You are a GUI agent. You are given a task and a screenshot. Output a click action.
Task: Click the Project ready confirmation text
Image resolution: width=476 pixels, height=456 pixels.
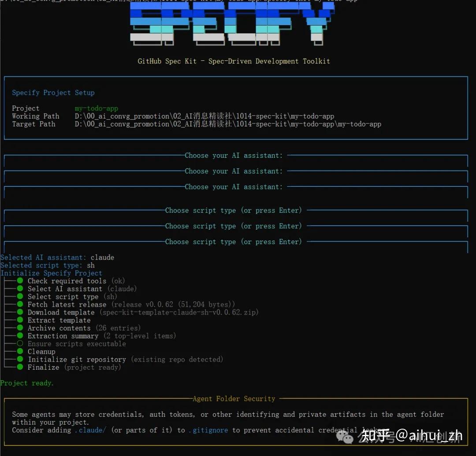click(x=27, y=383)
